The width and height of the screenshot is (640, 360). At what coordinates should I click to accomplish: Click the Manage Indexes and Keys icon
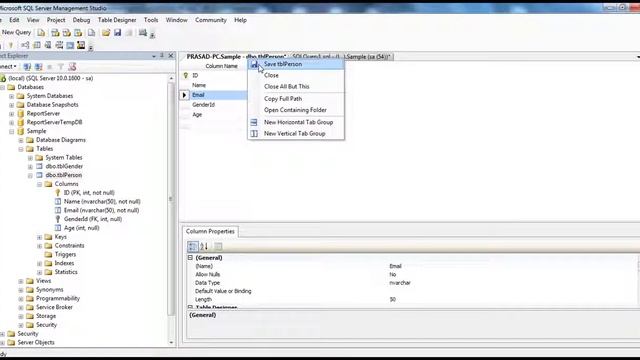pos(37,45)
